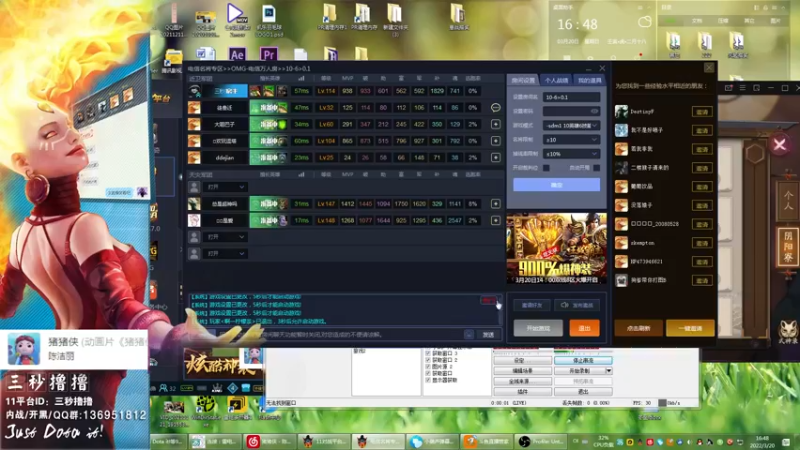Click plus icon on the Lv.148 row
The image size is (800, 450).
495,220
